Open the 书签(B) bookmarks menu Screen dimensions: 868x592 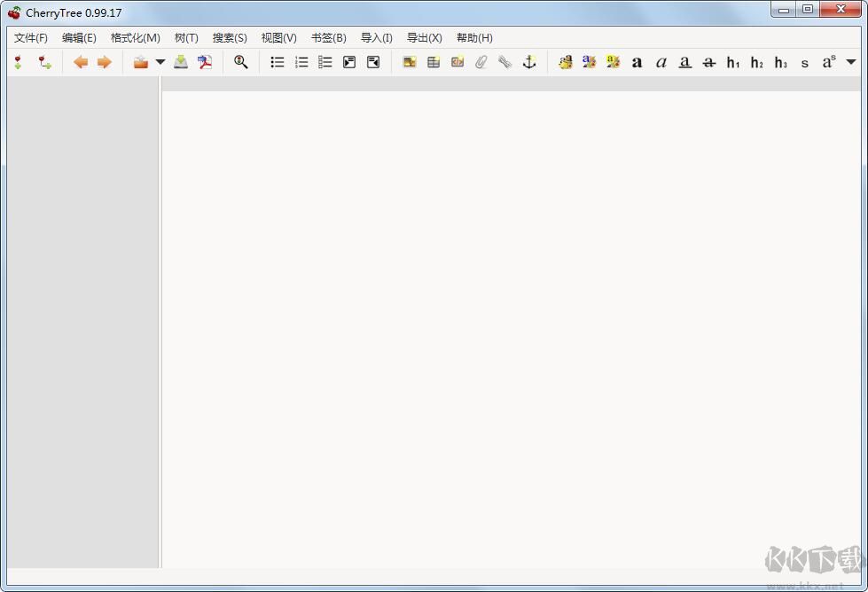328,38
